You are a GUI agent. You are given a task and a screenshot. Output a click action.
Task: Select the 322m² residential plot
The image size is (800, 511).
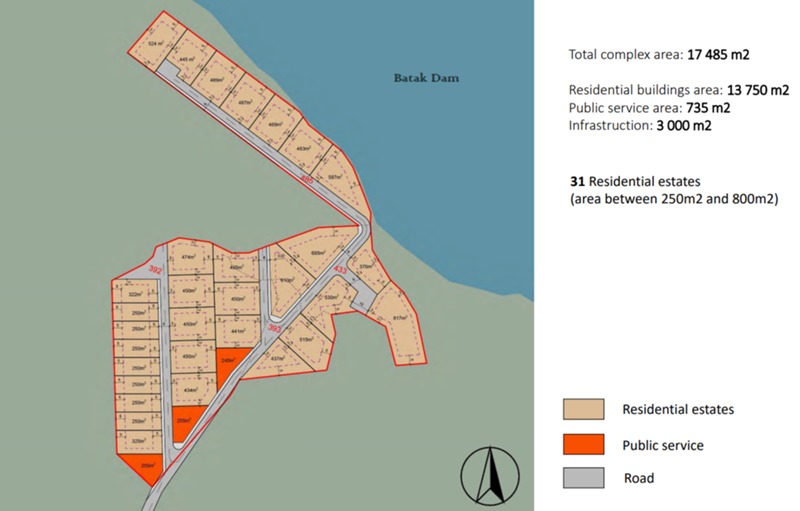pyautogui.click(x=135, y=294)
